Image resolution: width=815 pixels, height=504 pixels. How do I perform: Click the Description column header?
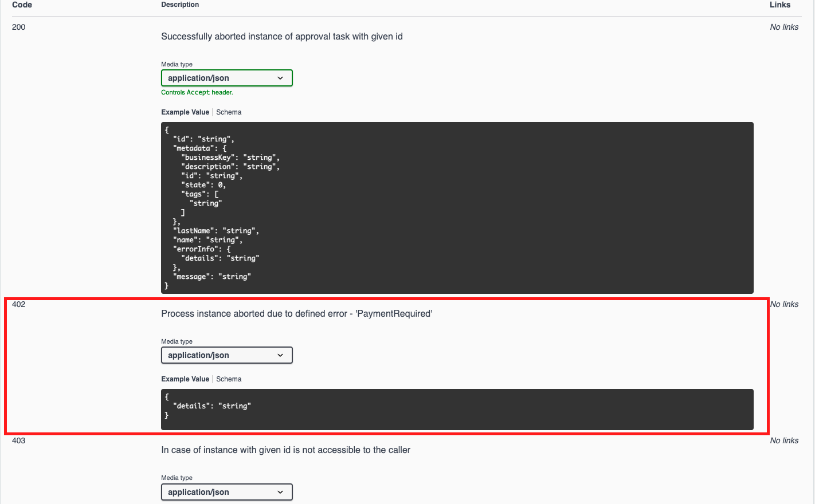[180, 5]
